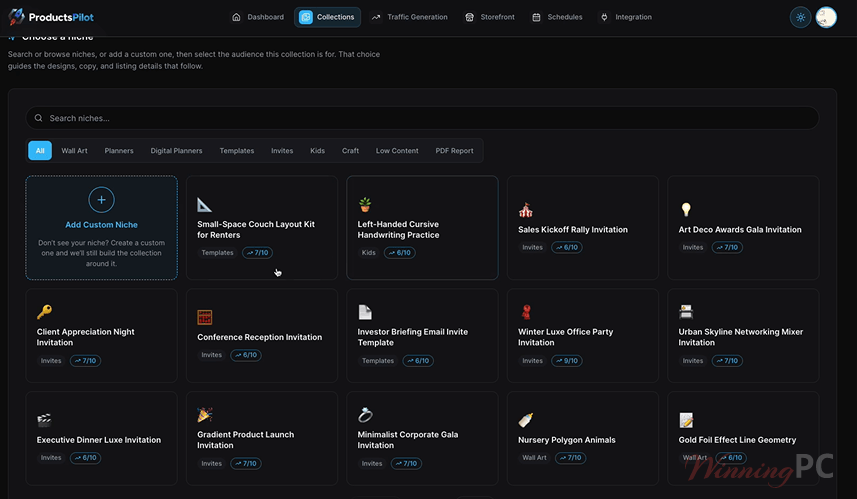Image resolution: width=857 pixels, height=499 pixels.
Task: Select Client Appreciation Night Invitation
Action: [x=102, y=336]
